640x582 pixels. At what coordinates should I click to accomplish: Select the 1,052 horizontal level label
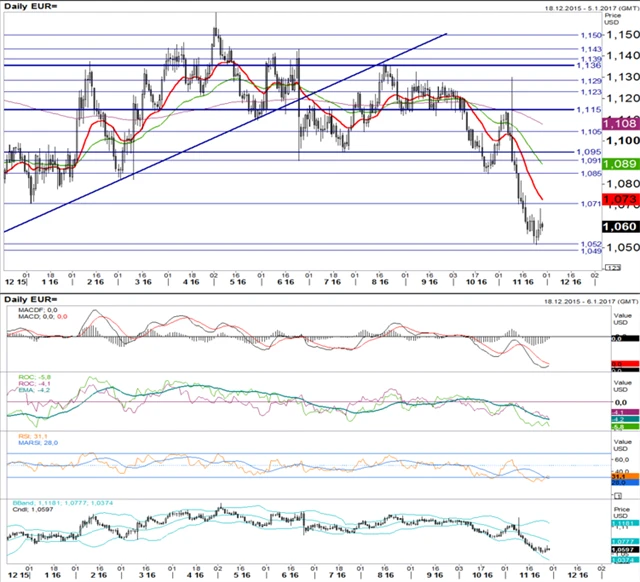click(591, 244)
